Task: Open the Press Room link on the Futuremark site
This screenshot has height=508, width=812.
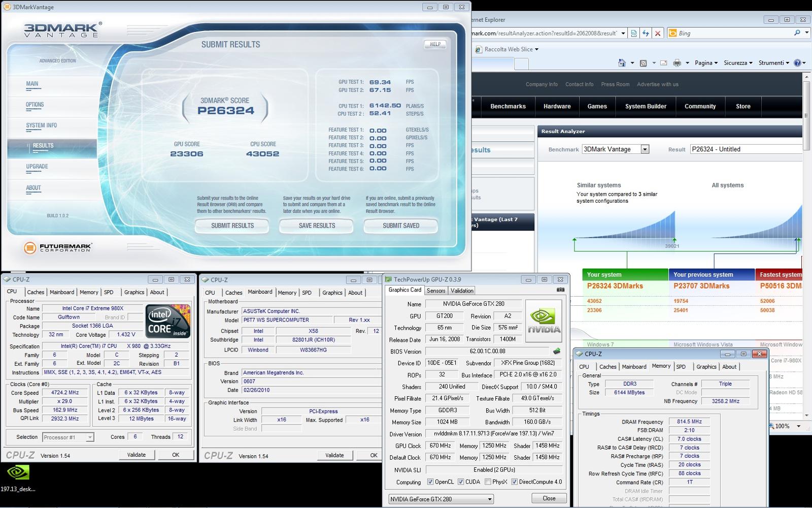Action: coord(615,84)
